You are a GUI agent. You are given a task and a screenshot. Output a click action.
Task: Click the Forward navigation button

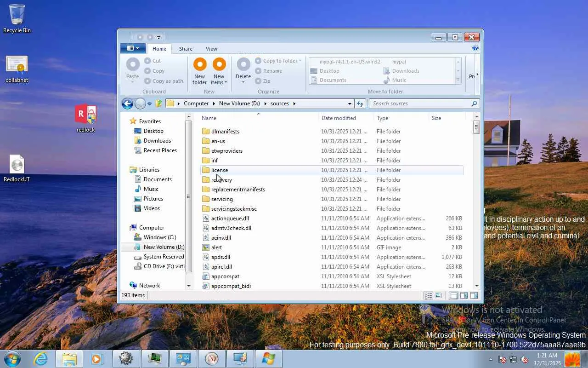point(140,103)
